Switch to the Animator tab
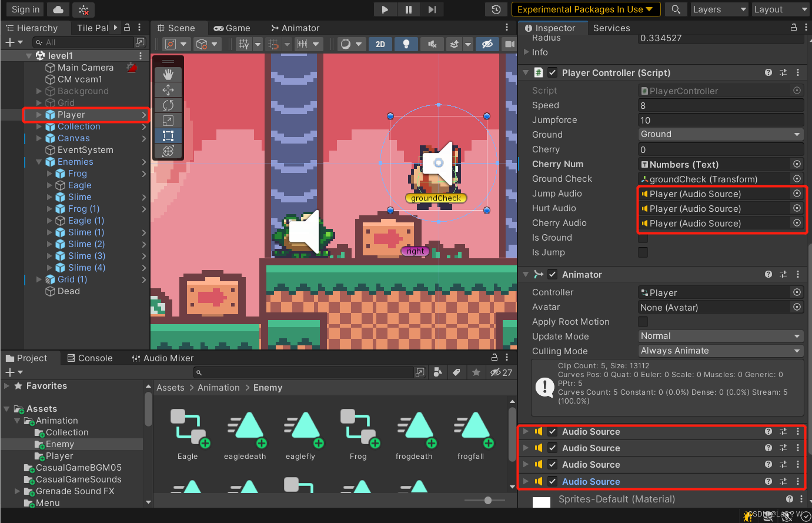Viewport: 812px width, 523px height. click(295, 28)
